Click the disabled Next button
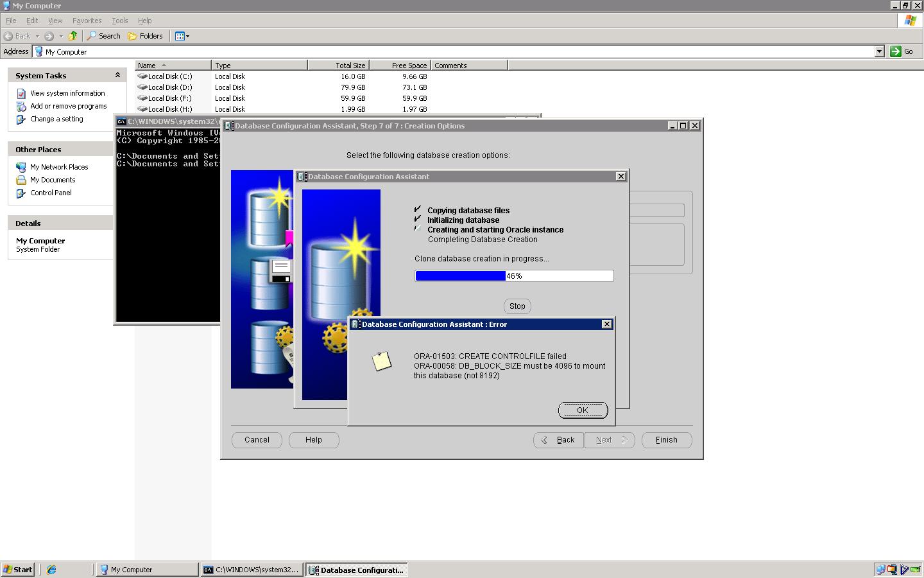The width and height of the screenshot is (924, 578). [x=610, y=440]
